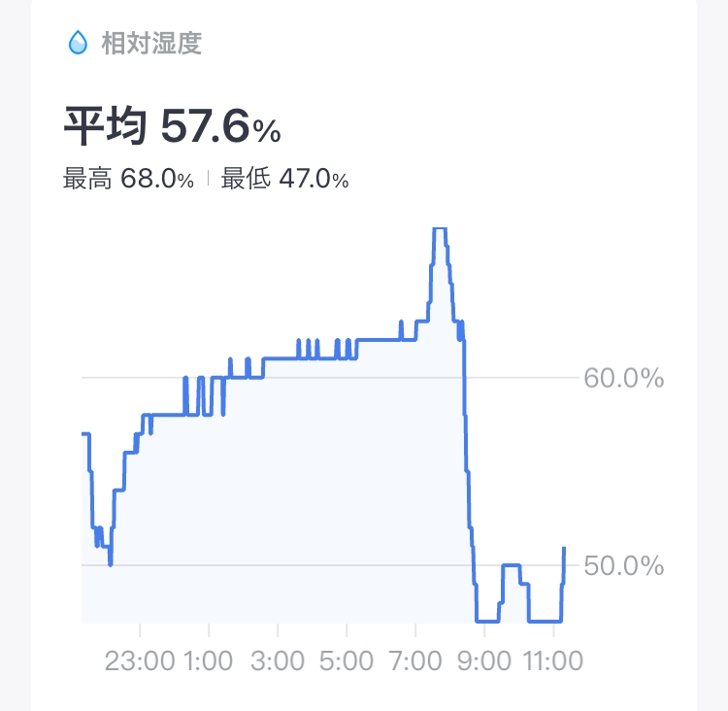This screenshot has width=728, height=711.
Task: Select the 最高 68.0% maximum value
Action: pos(128,180)
